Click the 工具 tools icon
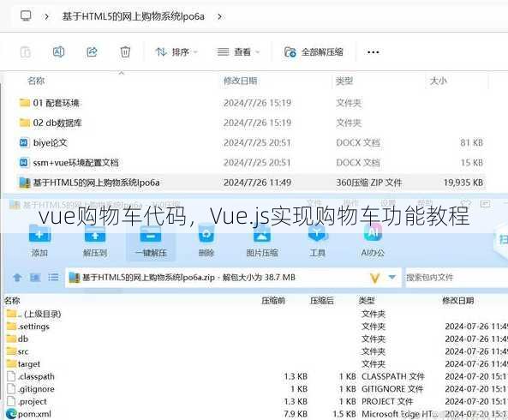 coord(317,233)
